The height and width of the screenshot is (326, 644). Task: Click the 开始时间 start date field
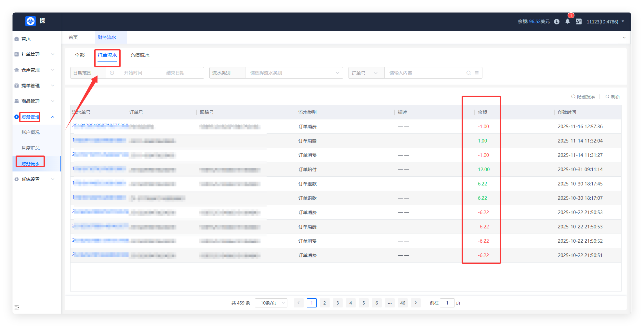(133, 73)
